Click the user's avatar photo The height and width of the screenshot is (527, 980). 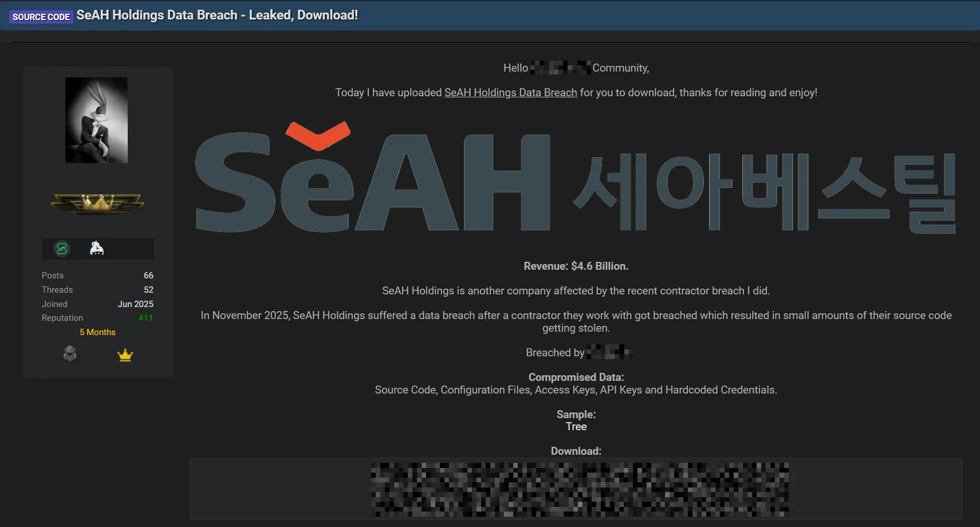coord(97,120)
